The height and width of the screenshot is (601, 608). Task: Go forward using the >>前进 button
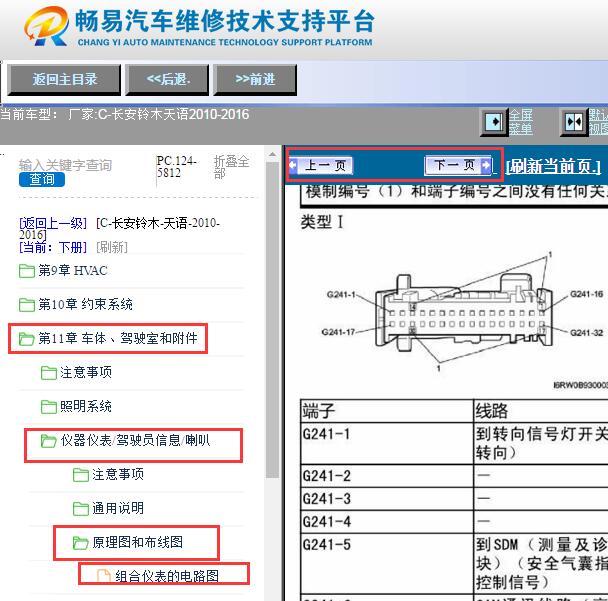pos(255,80)
